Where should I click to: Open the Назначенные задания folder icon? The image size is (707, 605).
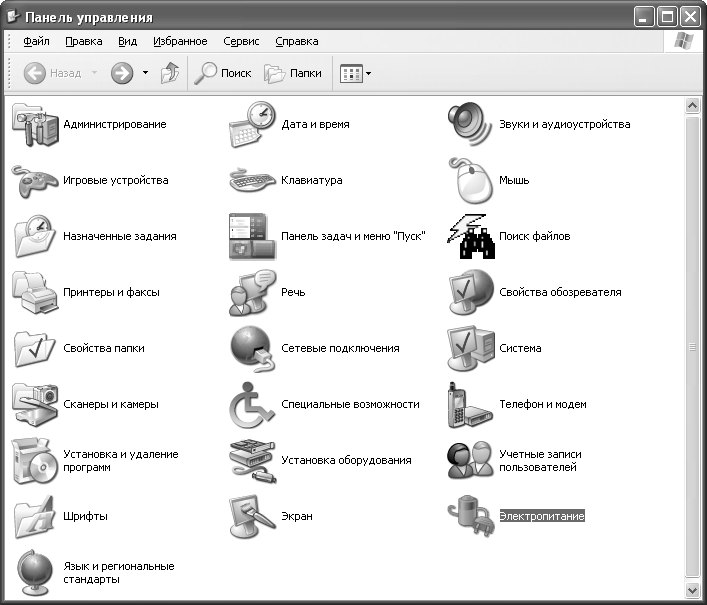[x=35, y=236]
